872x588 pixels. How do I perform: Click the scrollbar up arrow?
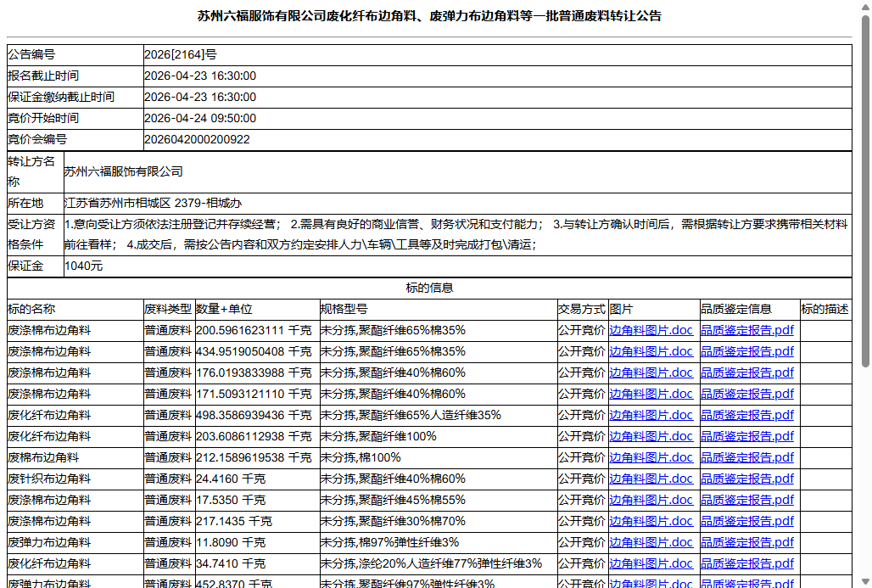(x=864, y=6)
